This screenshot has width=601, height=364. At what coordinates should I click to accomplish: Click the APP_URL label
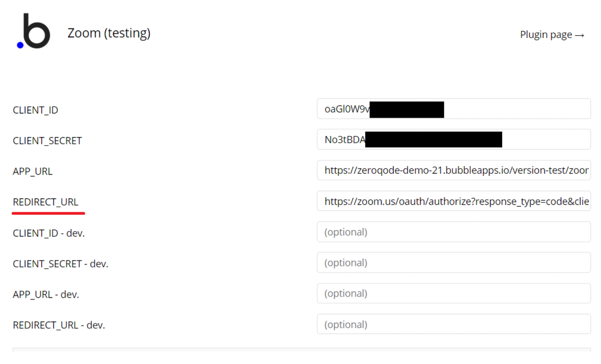(32, 172)
